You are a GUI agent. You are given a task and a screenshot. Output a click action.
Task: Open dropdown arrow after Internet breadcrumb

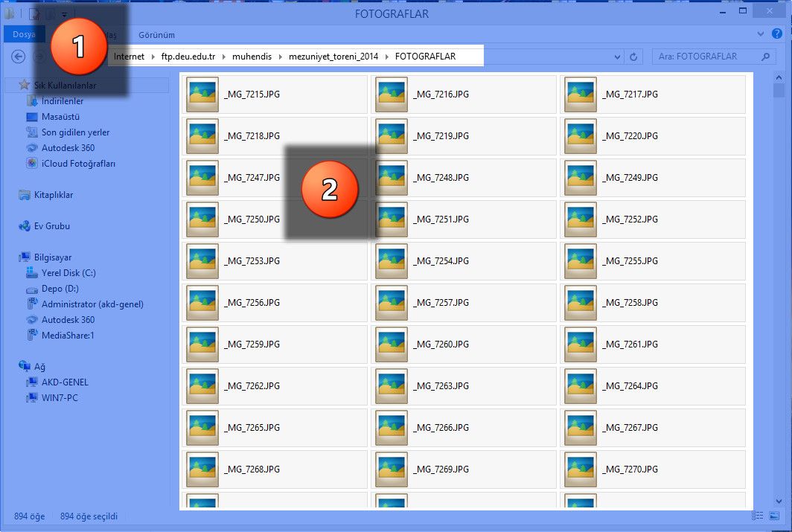(x=153, y=57)
